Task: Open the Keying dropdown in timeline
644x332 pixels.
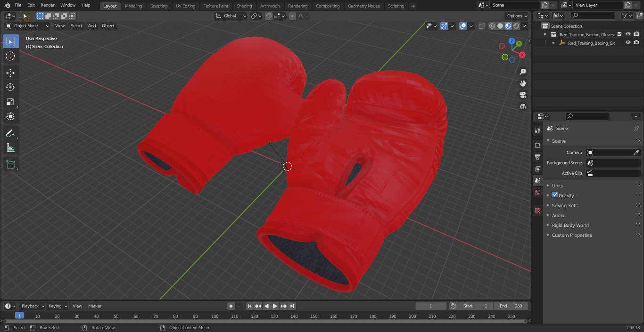Action: (x=57, y=306)
